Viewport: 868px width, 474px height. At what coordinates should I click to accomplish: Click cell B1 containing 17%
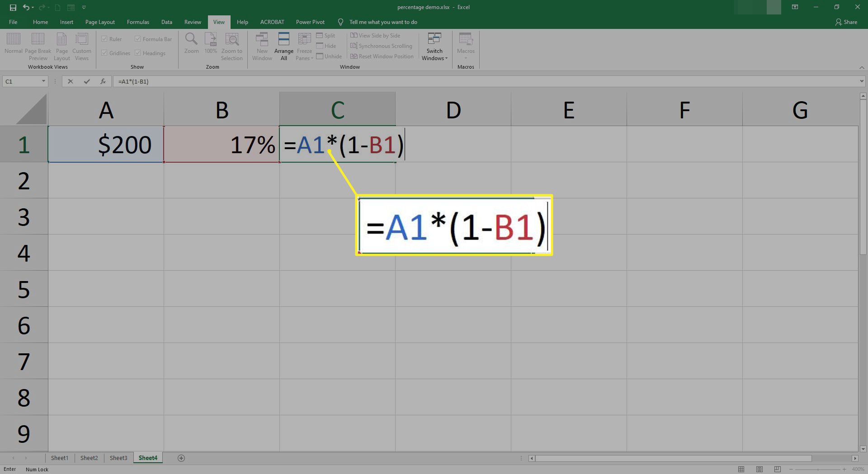pyautogui.click(x=222, y=144)
